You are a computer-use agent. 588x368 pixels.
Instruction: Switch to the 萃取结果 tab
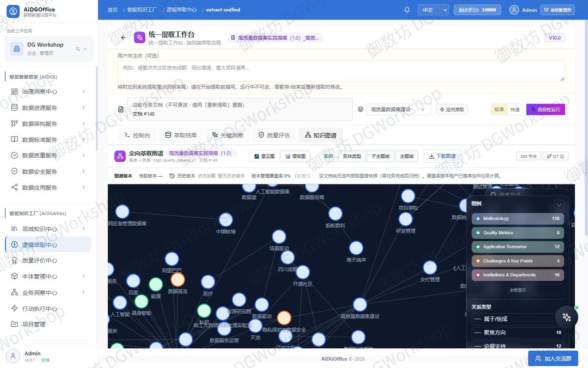(x=181, y=135)
